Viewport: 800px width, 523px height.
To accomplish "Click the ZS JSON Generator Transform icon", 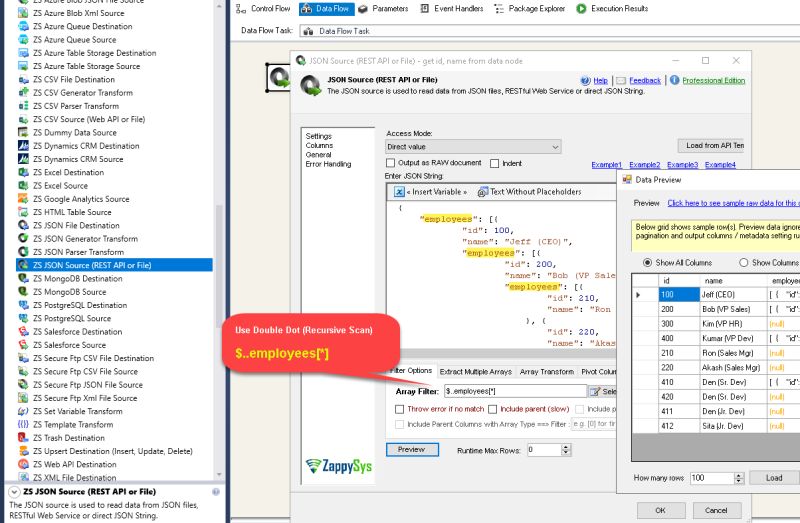I will [x=23, y=238].
